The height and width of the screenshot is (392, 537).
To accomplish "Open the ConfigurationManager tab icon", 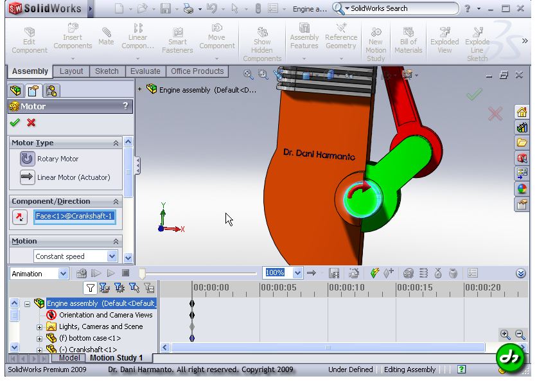I will click(51, 91).
